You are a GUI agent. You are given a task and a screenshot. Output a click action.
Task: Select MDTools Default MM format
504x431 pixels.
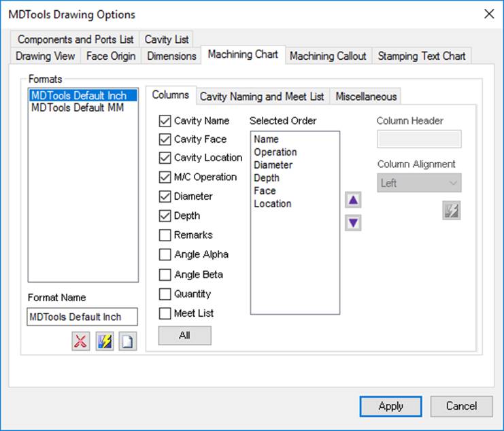(83, 107)
